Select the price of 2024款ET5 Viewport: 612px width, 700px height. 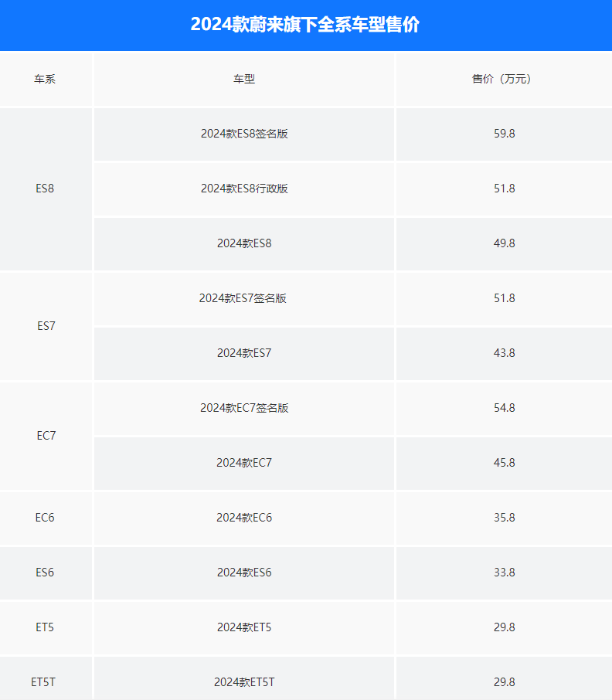(505, 627)
